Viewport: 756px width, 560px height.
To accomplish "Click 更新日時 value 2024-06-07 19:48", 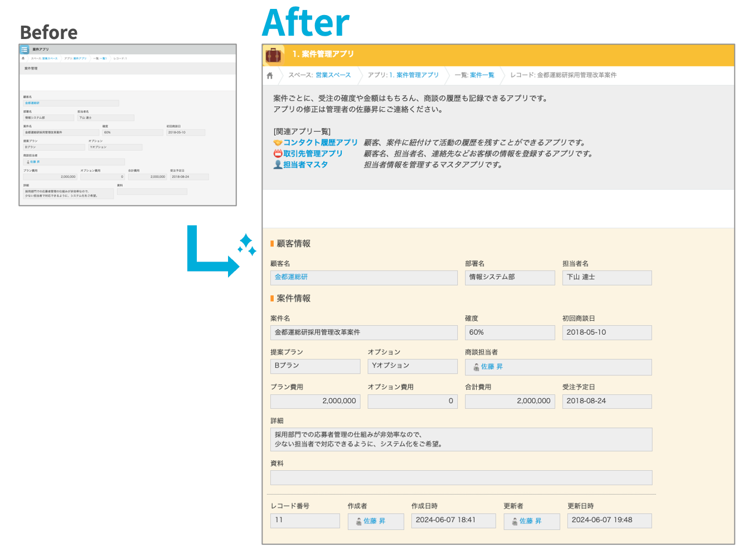I will coord(609,521).
